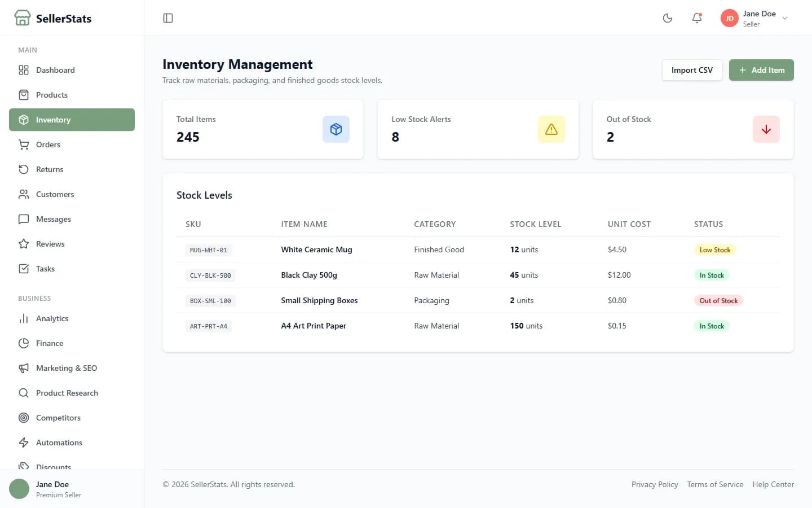This screenshot has height=508, width=812.
Task: Click the Import CSV button
Action: coord(692,70)
